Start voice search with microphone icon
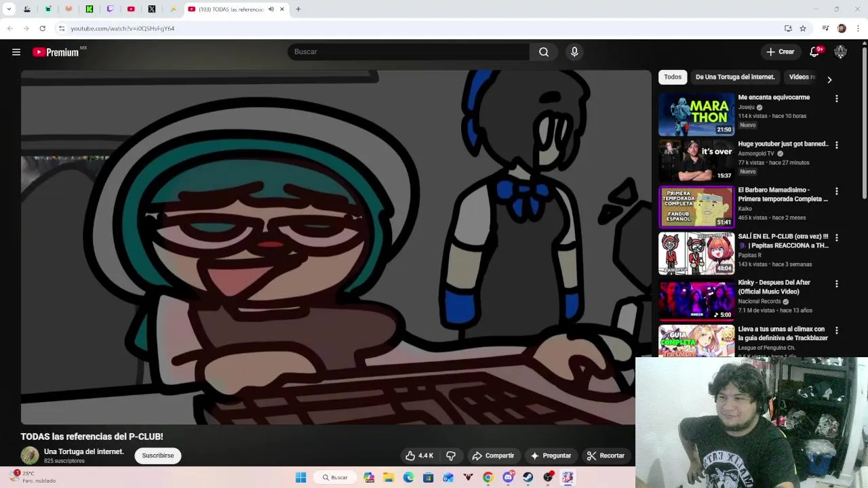 tap(574, 52)
